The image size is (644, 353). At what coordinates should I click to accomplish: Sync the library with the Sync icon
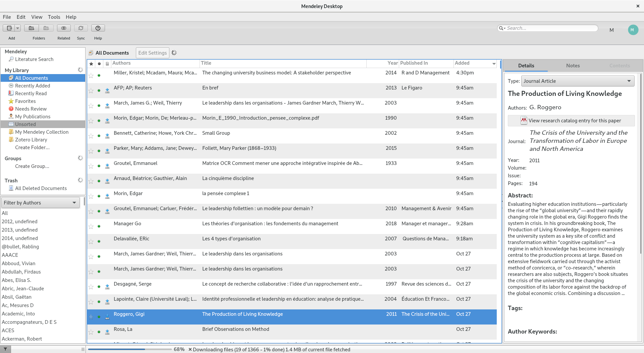pos(81,28)
